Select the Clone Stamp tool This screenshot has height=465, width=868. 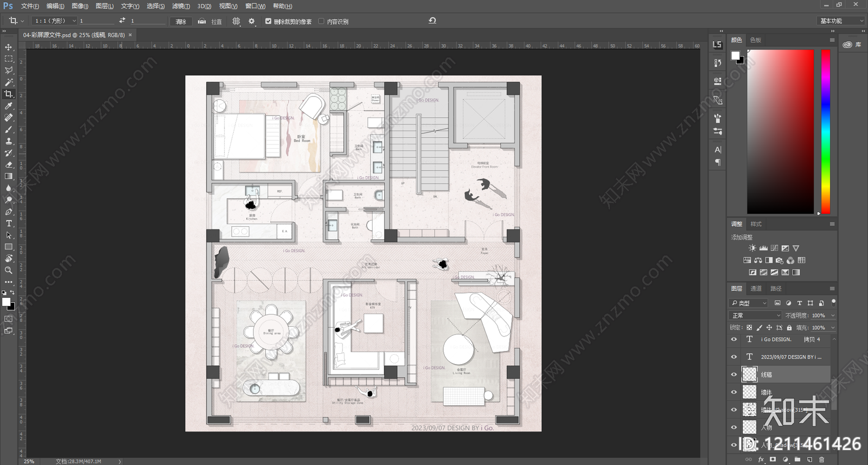(x=9, y=141)
